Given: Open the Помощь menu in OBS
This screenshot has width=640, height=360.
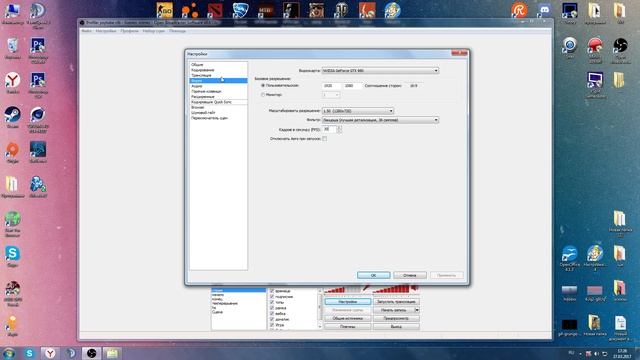Looking at the screenshot, I should tap(177, 31).
